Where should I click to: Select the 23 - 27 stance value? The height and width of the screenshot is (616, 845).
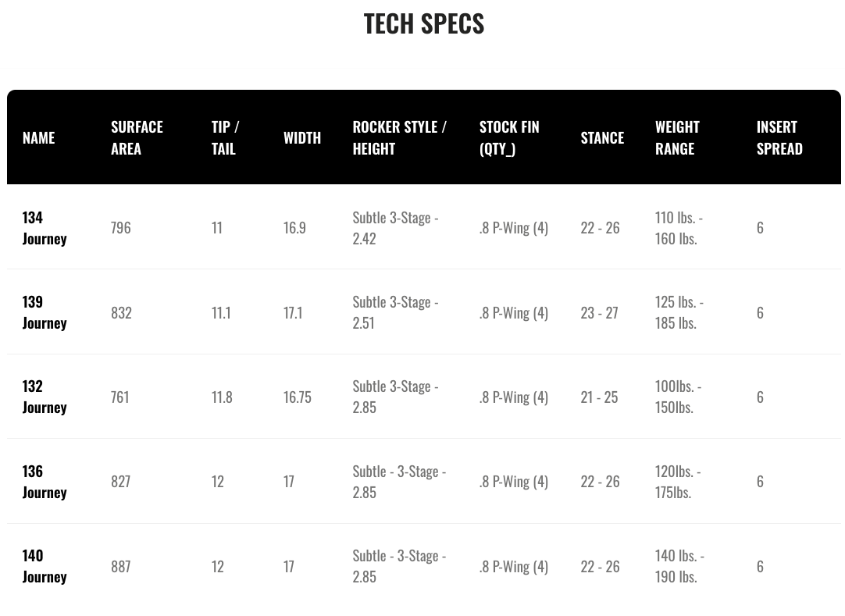(x=599, y=312)
